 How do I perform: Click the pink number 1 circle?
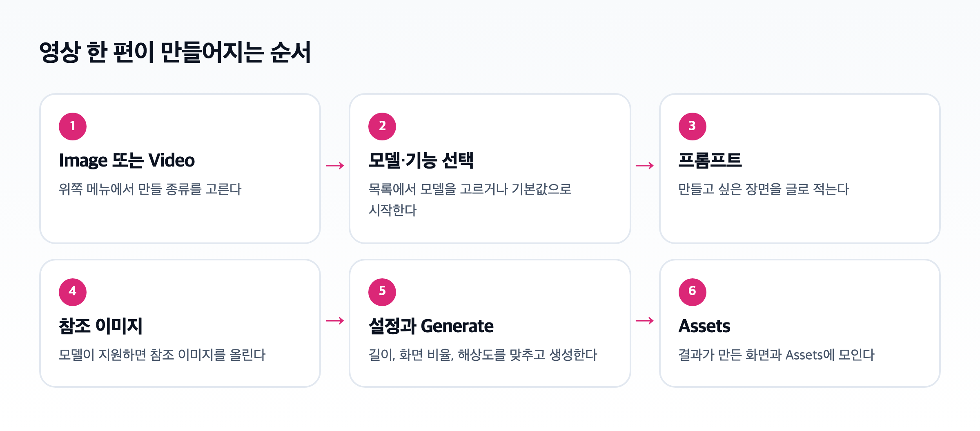tap(73, 127)
